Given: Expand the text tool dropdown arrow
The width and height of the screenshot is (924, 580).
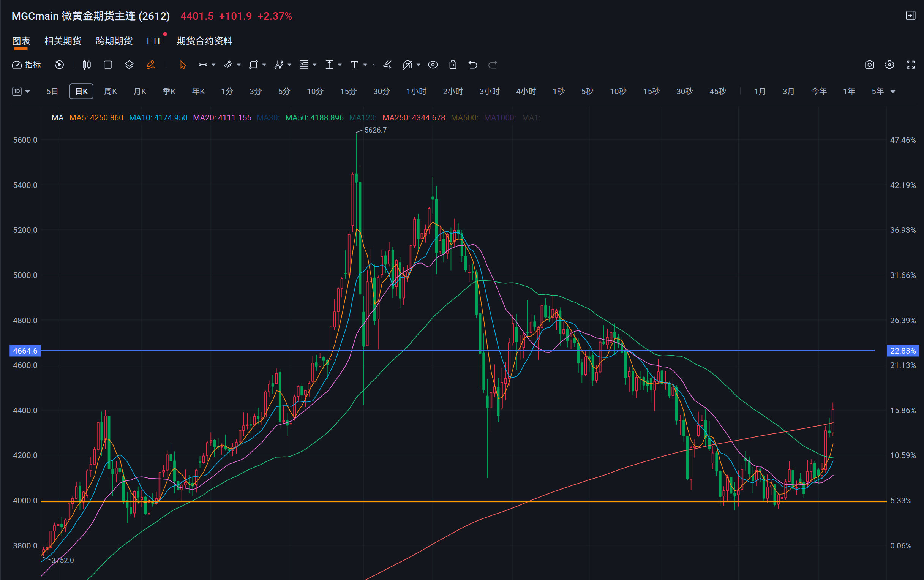Looking at the screenshot, I should [365, 65].
